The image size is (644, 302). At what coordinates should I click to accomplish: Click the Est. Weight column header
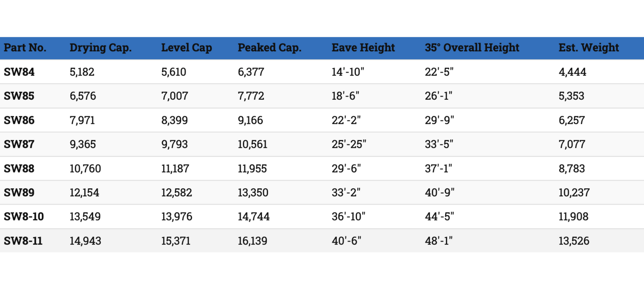[589, 48]
